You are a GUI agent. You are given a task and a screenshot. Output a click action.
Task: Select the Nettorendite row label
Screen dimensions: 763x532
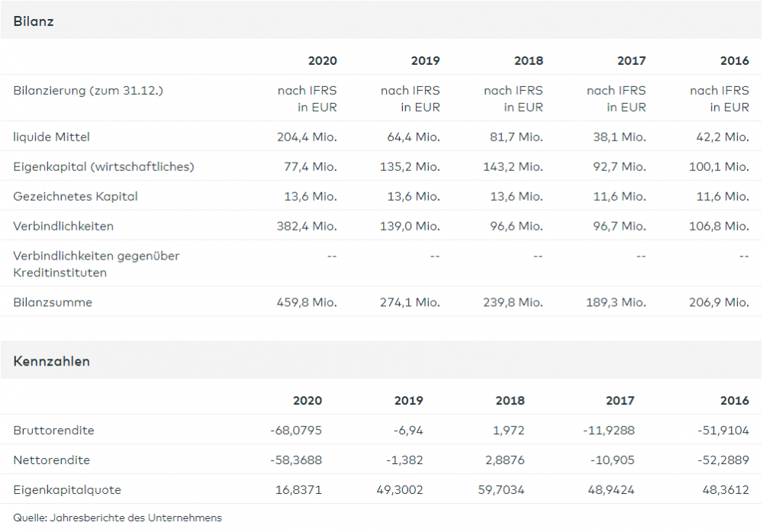(x=51, y=459)
